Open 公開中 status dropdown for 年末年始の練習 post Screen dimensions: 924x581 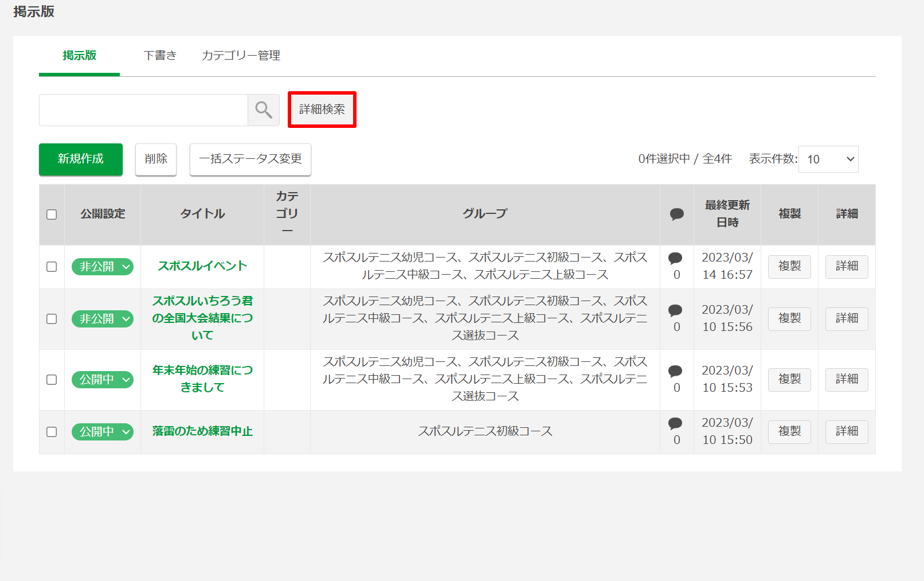point(103,380)
